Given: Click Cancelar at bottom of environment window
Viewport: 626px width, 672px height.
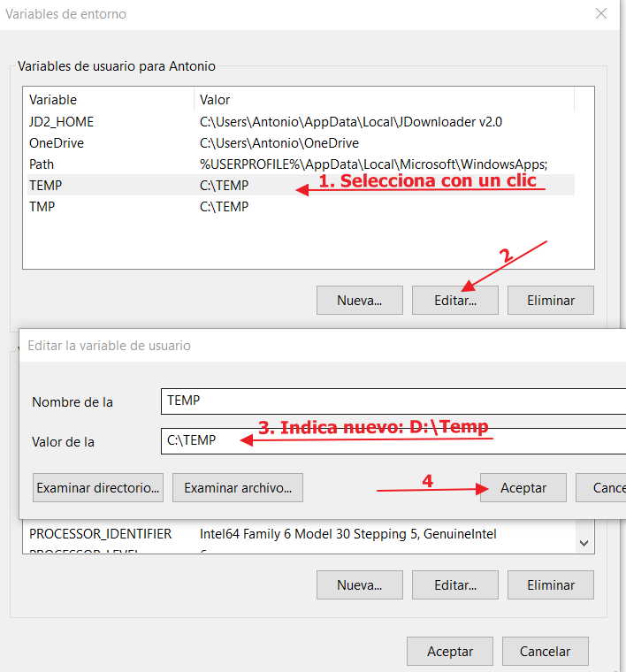Looking at the screenshot, I should coord(545,651).
